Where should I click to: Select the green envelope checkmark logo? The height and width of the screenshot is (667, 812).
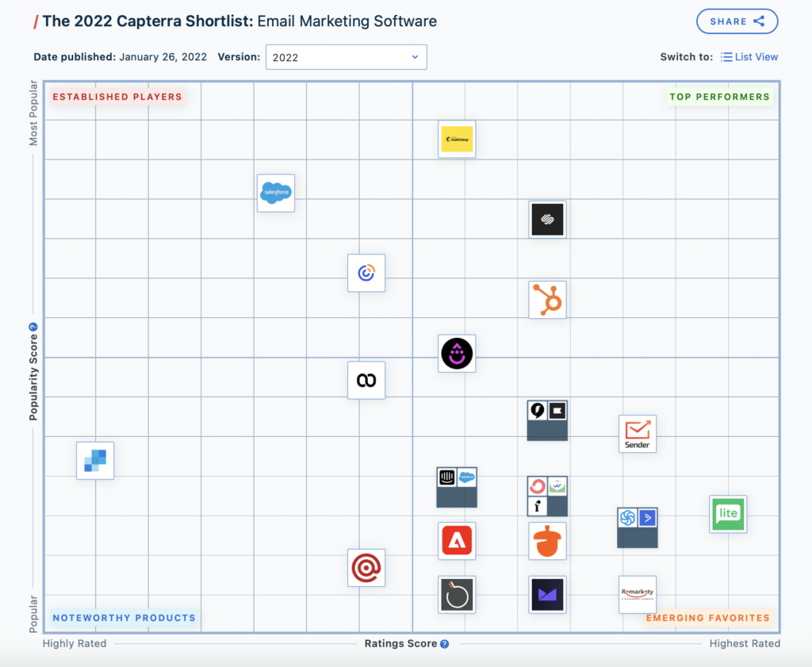click(x=557, y=486)
